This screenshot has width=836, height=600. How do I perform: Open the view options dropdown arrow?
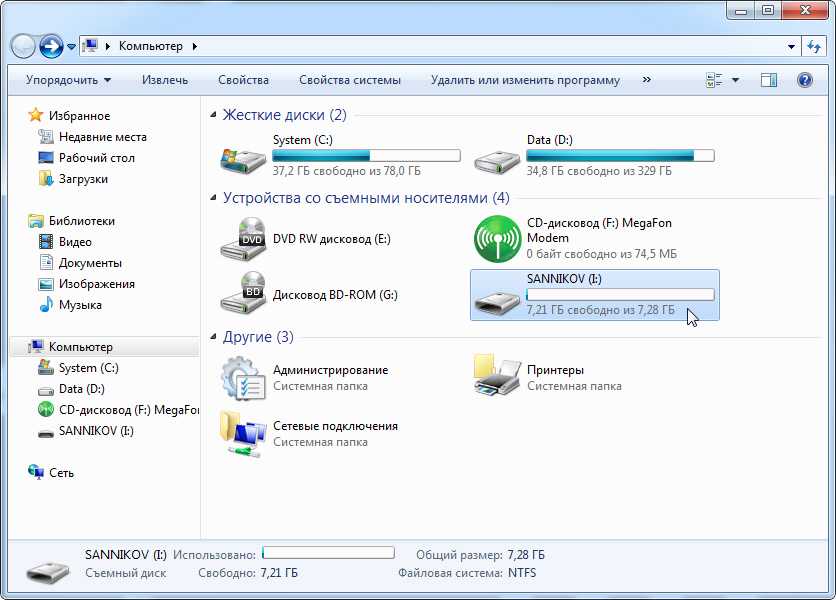point(735,80)
